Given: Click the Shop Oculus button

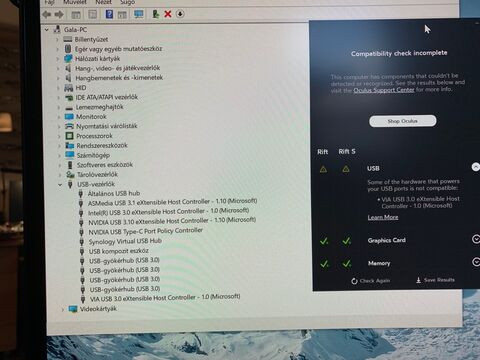Looking at the screenshot, I should pos(403,121).
